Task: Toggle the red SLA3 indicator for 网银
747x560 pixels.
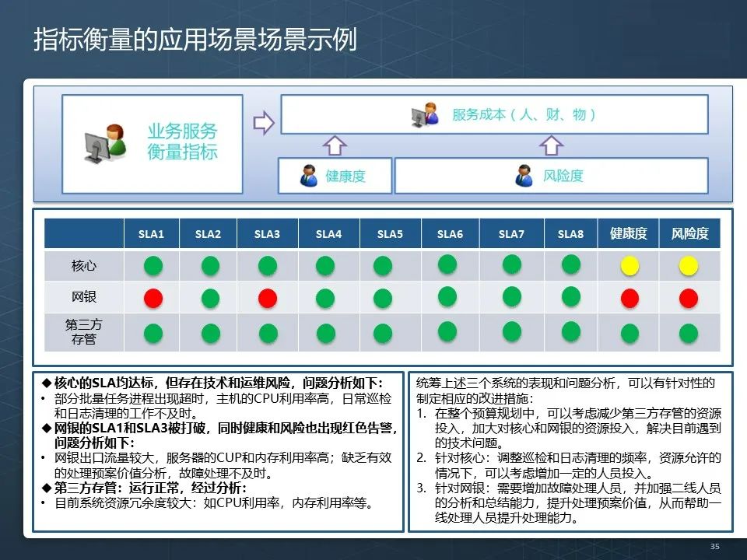Action: point(267,297)
